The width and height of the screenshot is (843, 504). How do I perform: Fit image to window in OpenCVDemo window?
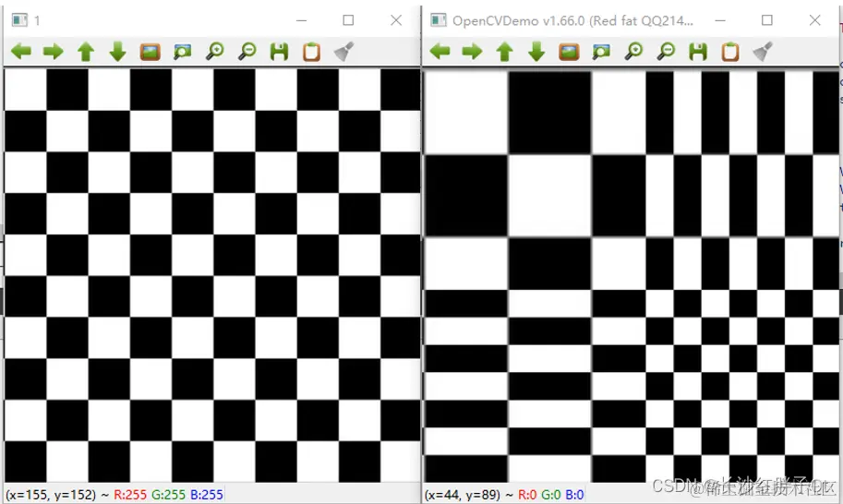click(x=601, y=52)
